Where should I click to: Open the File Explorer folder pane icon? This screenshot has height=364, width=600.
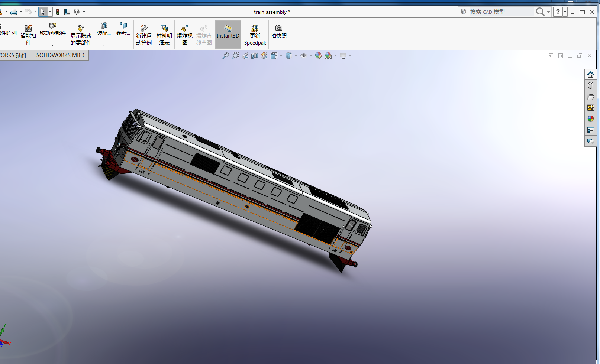pos(590,97)
